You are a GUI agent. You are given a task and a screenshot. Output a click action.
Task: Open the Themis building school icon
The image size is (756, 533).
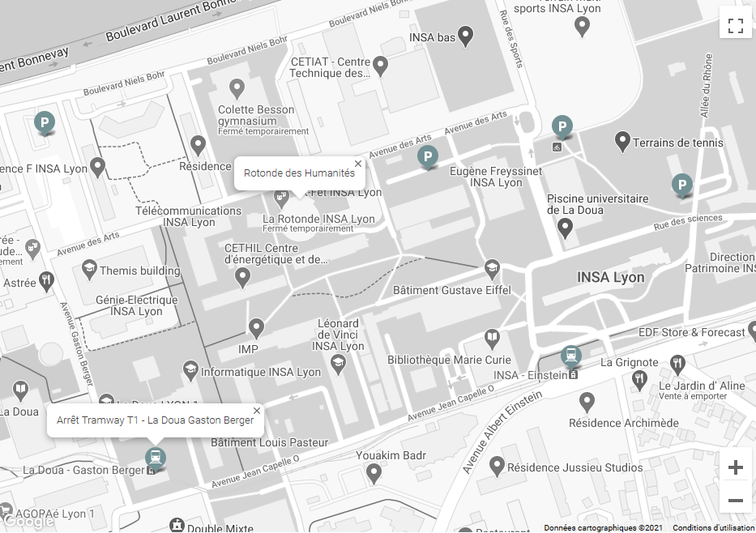(89, 270)
